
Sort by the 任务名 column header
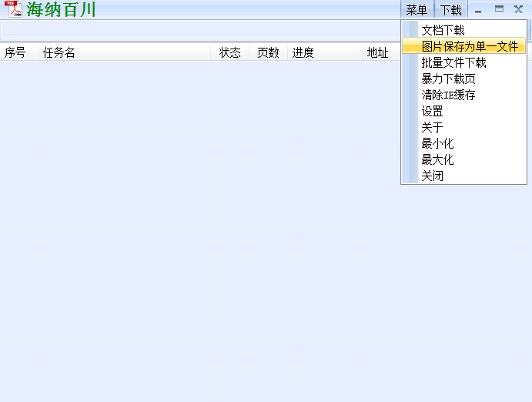[x=59, y=52]
